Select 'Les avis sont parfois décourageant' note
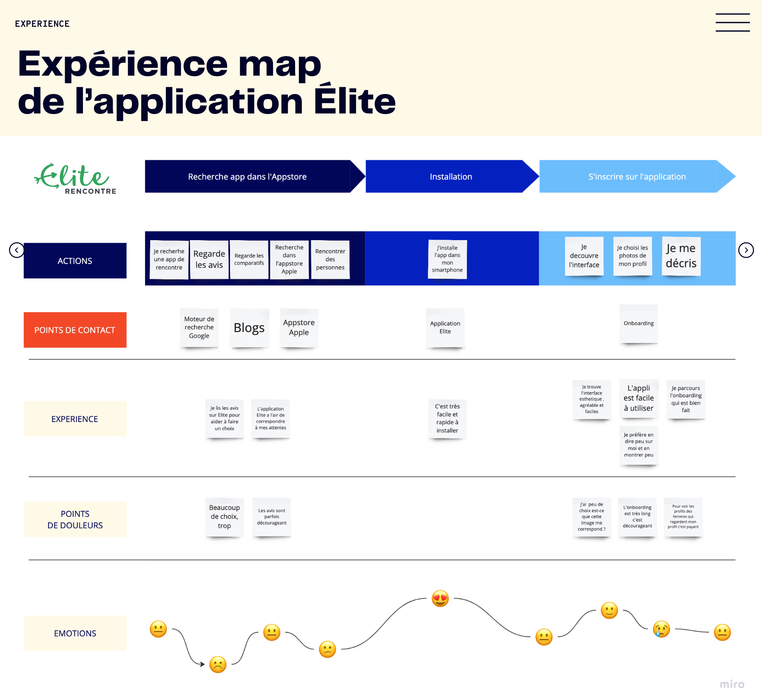762x700 pixels. click(272, 517)
